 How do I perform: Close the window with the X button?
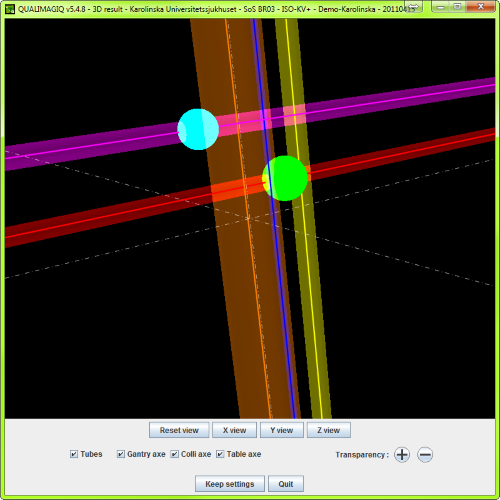[x=480, y=7]
